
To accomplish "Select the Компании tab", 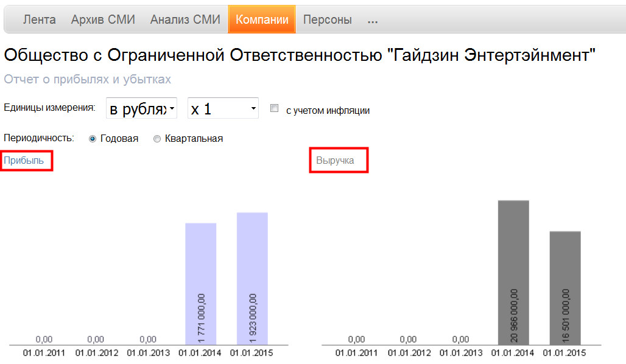I will point(262,19).
